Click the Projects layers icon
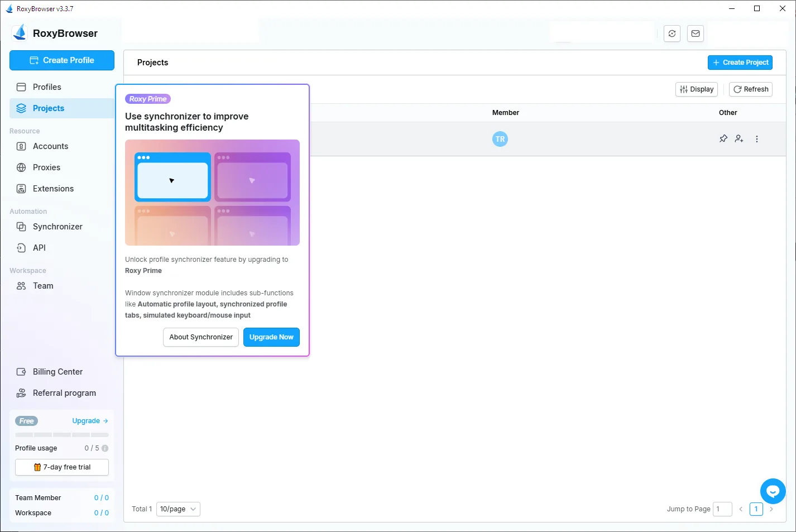Screen dimensions: 796x532 pos(21,108)
